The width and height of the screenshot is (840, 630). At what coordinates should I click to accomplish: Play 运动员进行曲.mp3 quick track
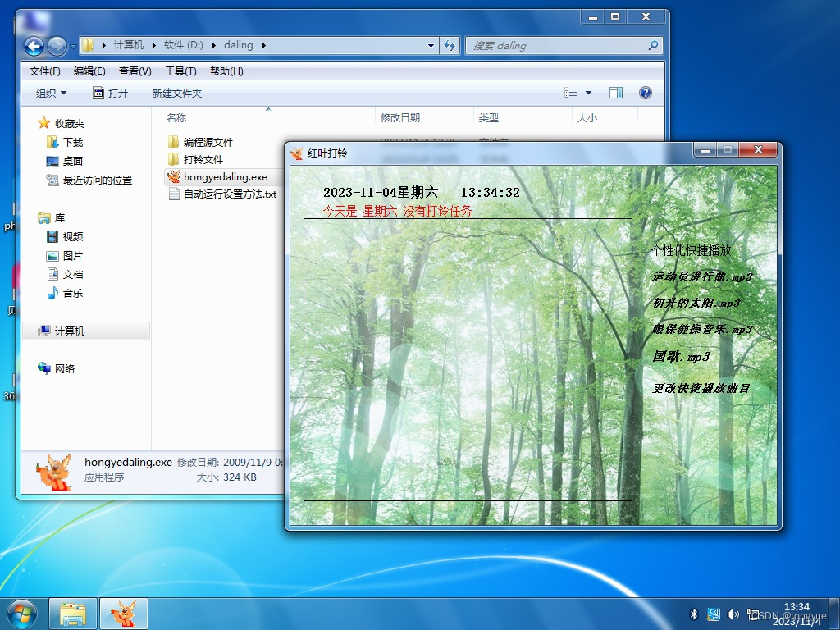click(x=702, y=277)
